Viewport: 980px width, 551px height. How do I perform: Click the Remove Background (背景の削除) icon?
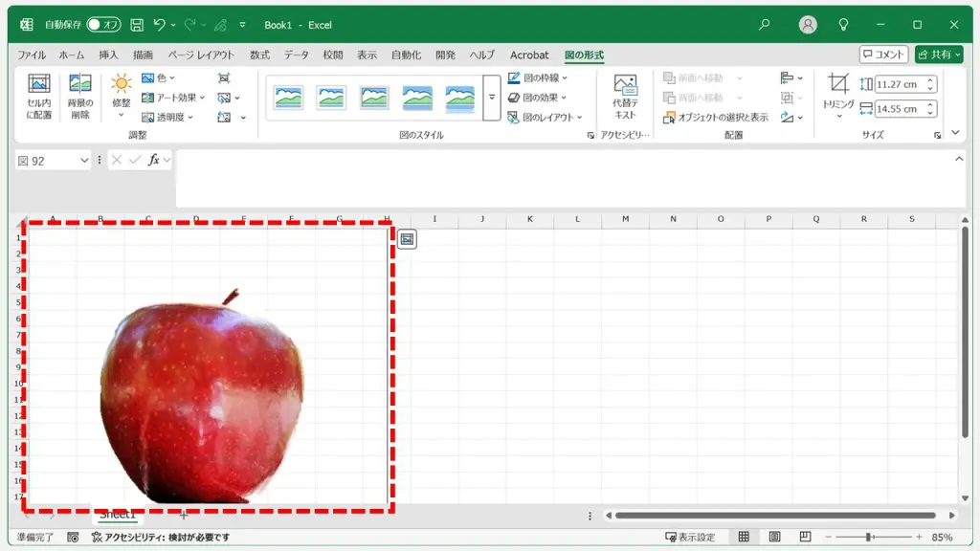pos(80,97)
